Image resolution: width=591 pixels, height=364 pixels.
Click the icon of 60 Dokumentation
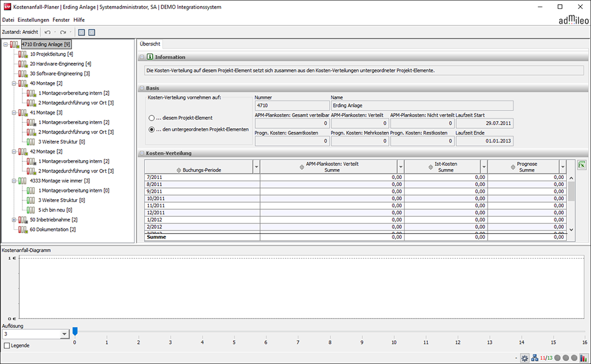23,229
